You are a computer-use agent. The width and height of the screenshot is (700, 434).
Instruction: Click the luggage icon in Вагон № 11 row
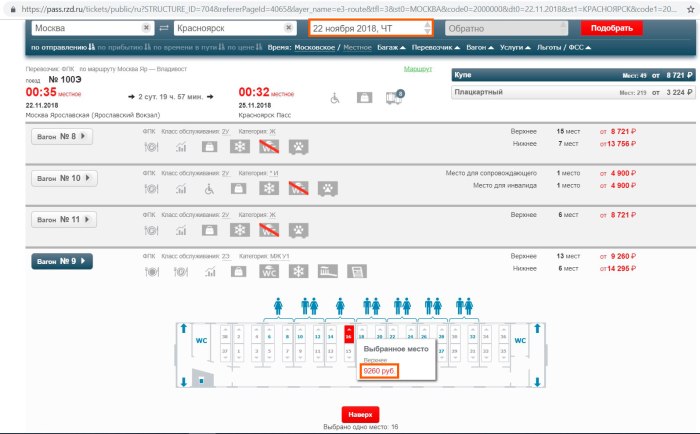click(x=209, y=230)
